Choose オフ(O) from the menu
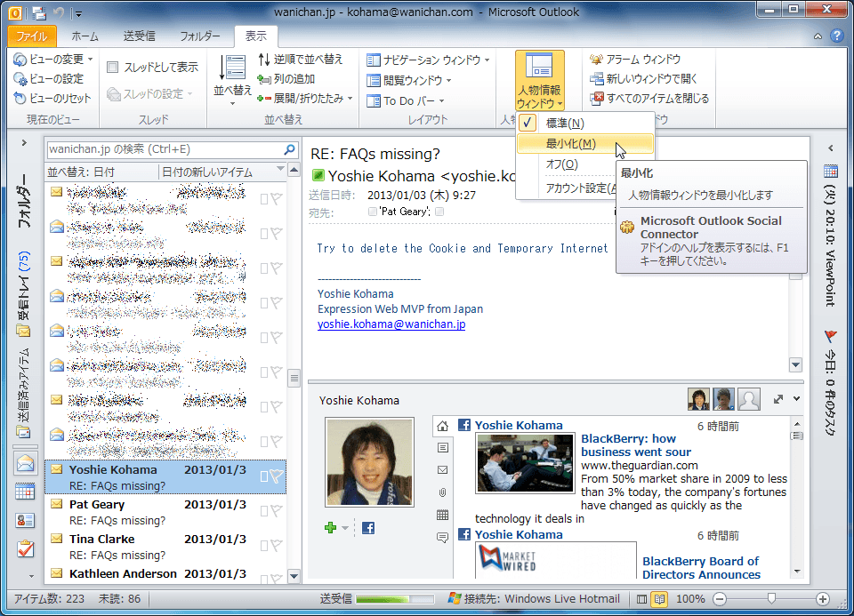This screenshot has height=616, width=854. click(x=567, y=164)
